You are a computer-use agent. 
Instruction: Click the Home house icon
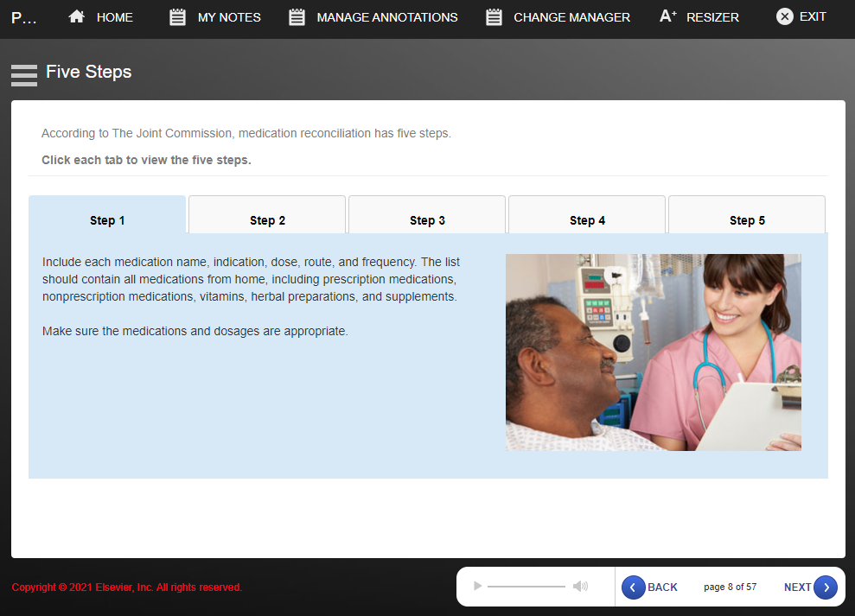click(77, 17)
